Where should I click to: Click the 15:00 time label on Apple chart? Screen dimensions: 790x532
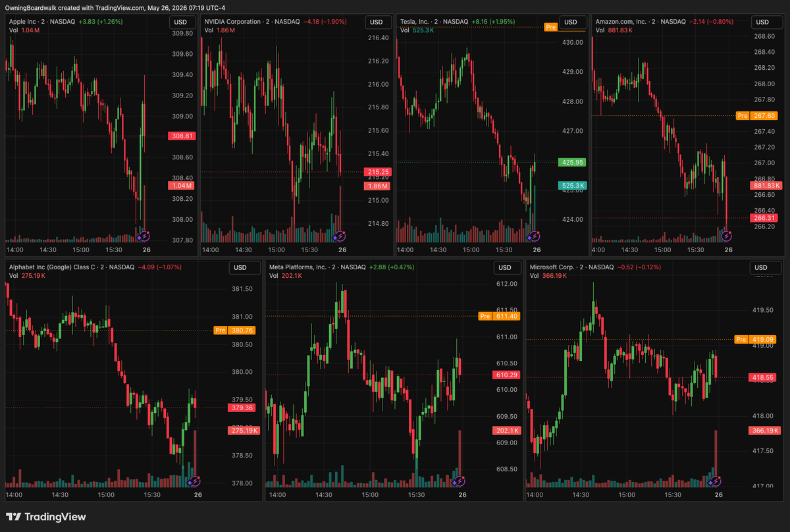(81, 250)
